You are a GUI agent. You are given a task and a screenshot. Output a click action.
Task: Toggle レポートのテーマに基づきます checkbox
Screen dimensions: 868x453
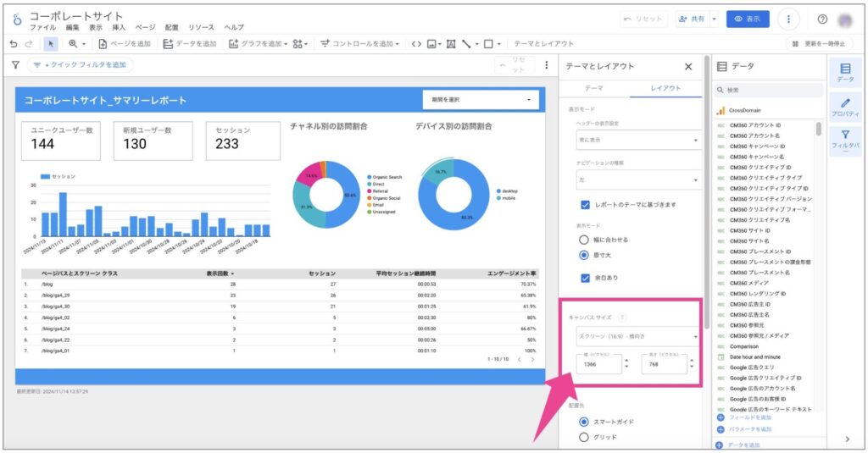585,205
